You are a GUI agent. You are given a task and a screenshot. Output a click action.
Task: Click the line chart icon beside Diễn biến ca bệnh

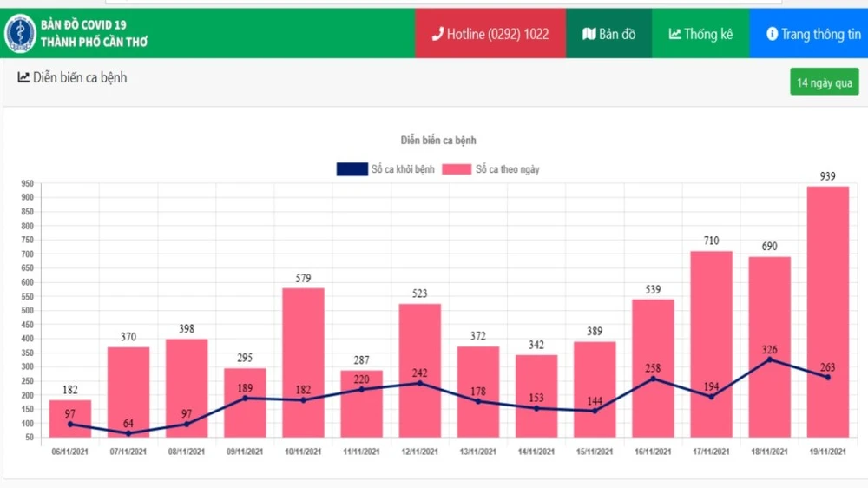click(23, 77)
